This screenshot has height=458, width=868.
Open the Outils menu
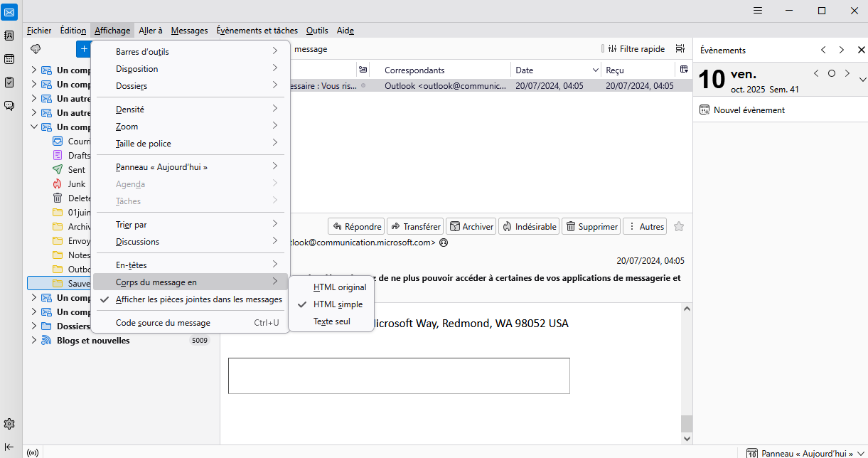317,31
